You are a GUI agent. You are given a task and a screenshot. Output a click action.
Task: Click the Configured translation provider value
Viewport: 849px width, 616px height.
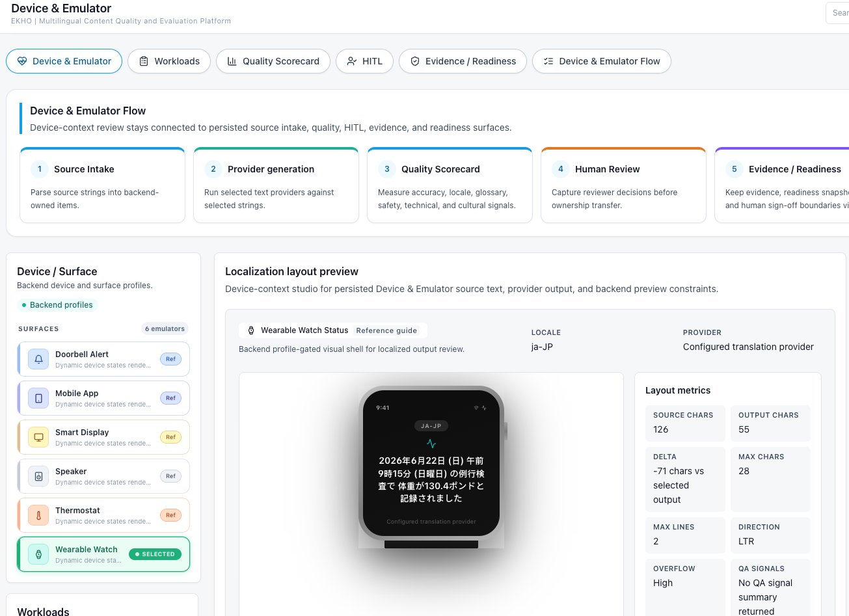748,347
